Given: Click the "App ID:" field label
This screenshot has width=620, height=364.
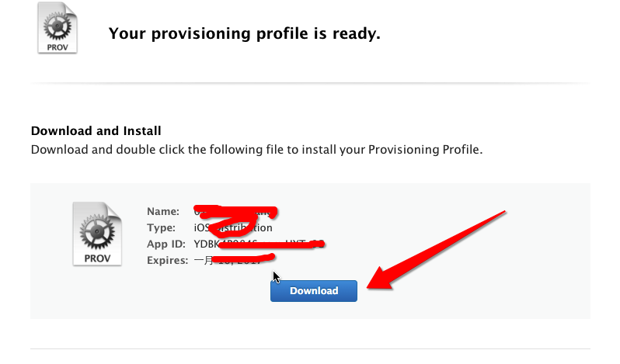Looking at the screenshot, I should point(167,244).
